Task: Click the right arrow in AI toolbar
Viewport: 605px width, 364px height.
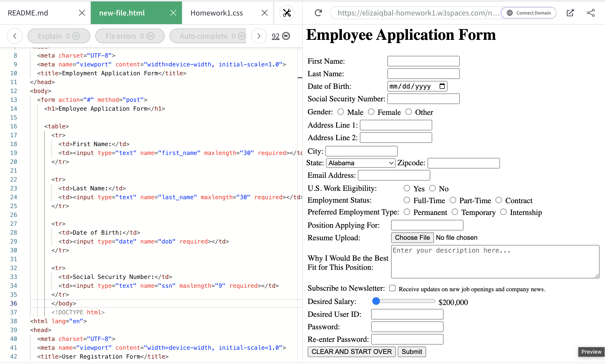Action: 259,36
